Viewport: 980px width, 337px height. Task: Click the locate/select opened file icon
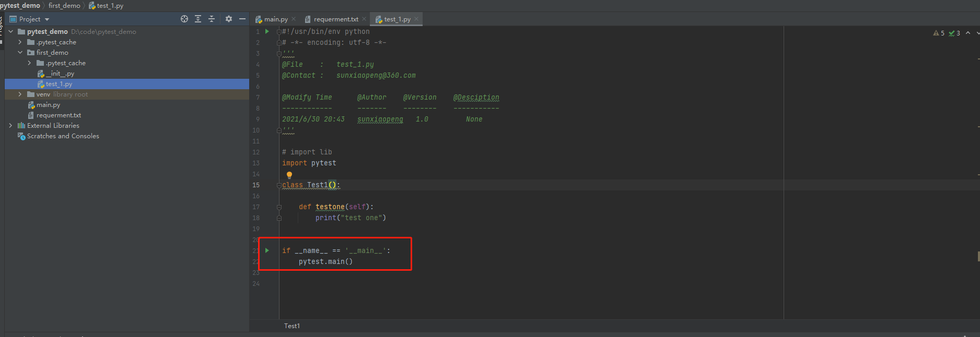(x=184, y=19)
